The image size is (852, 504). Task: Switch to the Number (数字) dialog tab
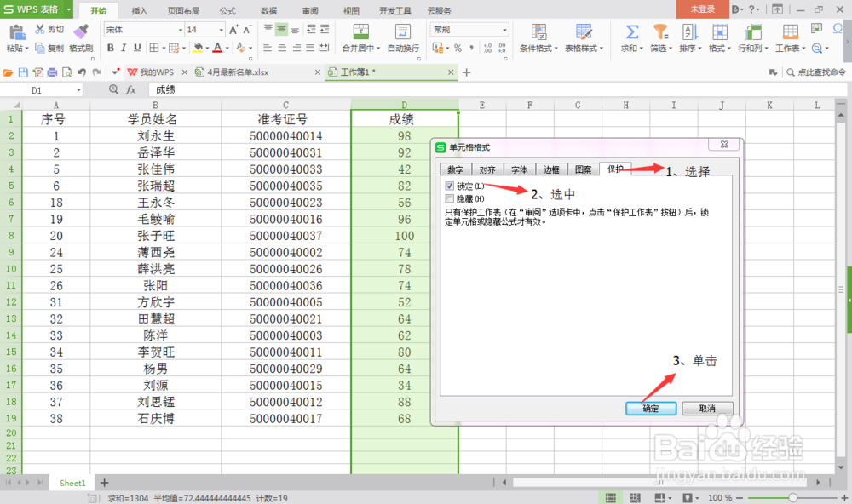point(455,169)
